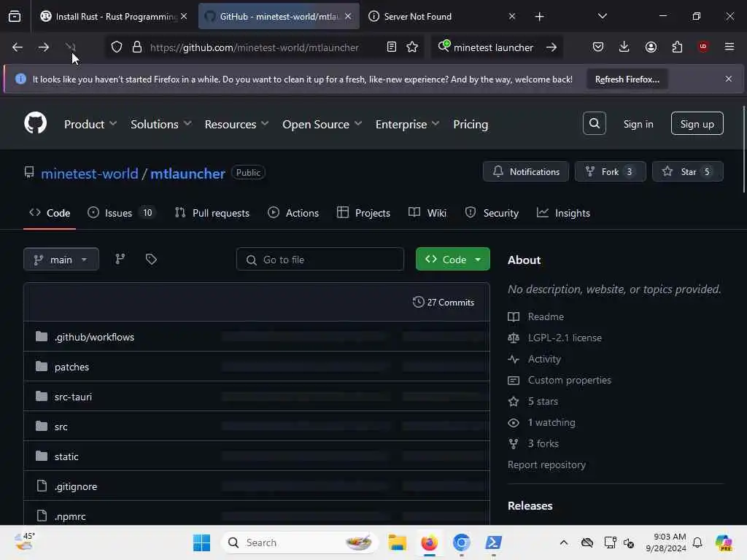The height and width of the screenshot is (560, 747).
Task: Open Chromium browser taskbar icon
Action: point(461,542)
